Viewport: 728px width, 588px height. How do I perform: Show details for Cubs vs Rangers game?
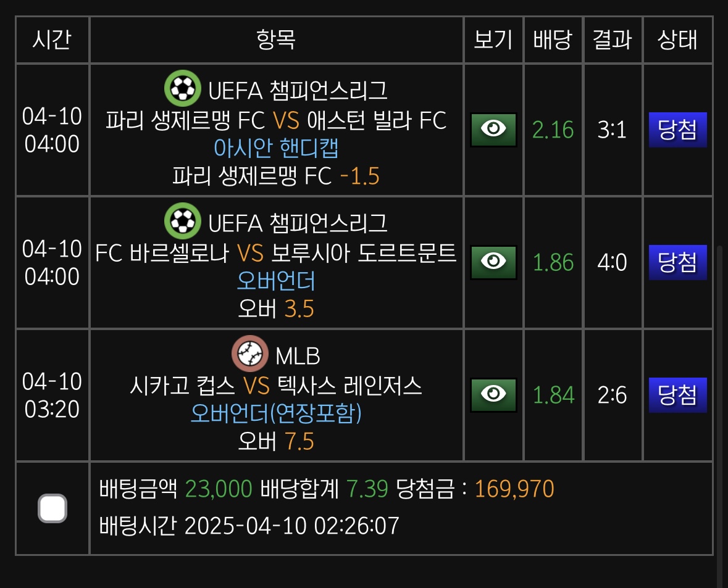(493, 395)
